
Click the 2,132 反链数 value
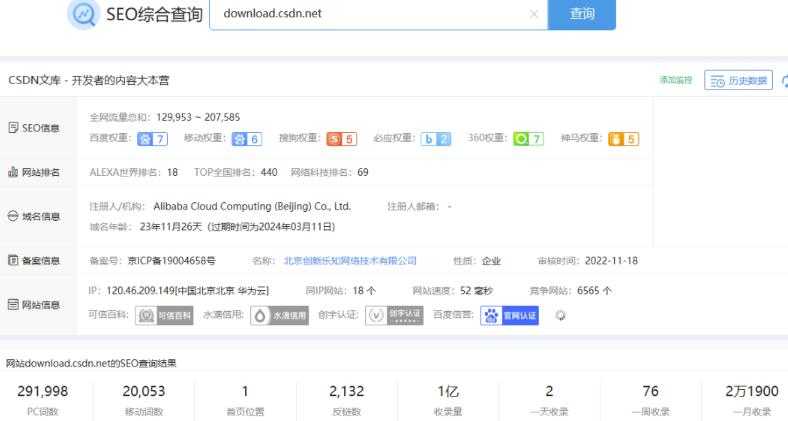point(347,392)
